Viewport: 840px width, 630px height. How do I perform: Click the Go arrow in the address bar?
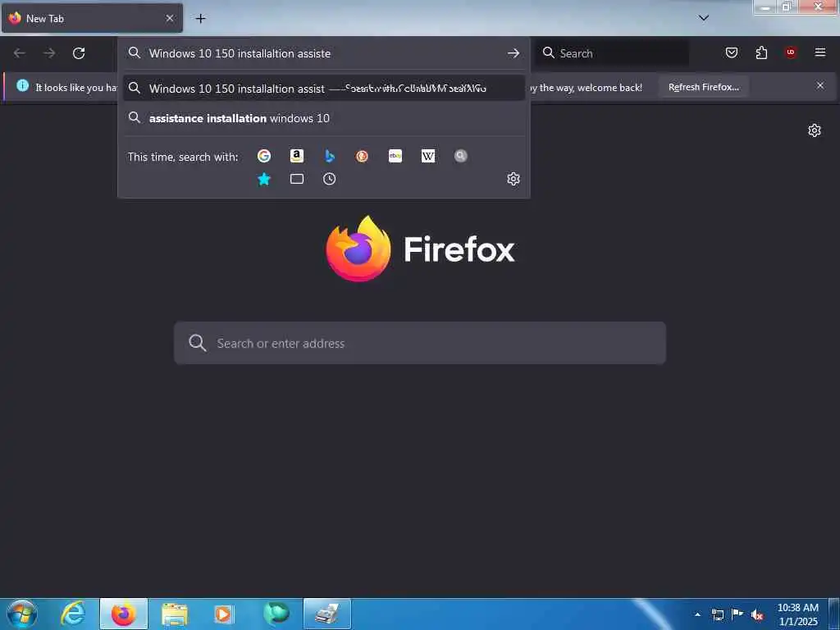click(x=514, y=53)
